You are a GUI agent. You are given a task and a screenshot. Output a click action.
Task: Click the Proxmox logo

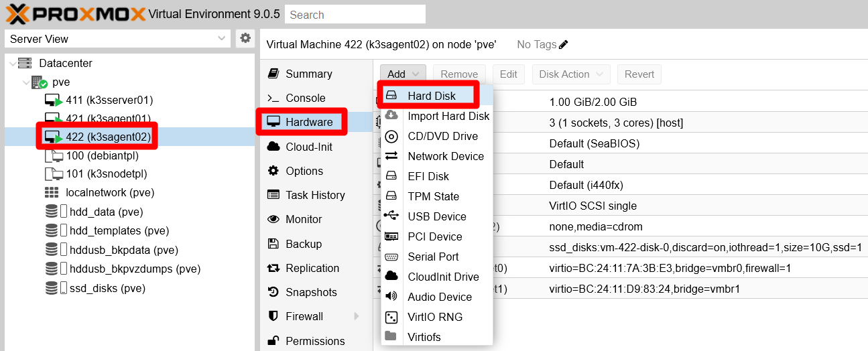click(x=74, y=14)
